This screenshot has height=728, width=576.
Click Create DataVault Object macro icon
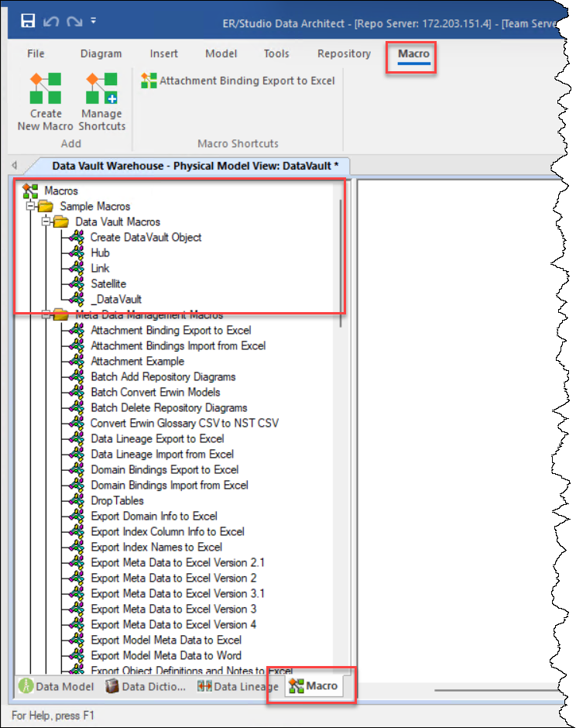coord(77,237)
